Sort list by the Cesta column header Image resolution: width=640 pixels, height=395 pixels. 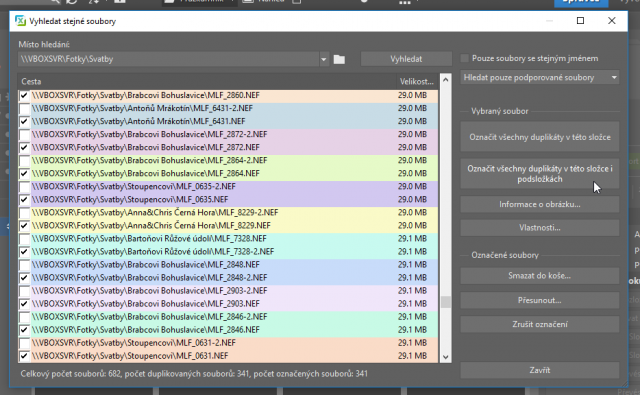click(x=207, y=82)
